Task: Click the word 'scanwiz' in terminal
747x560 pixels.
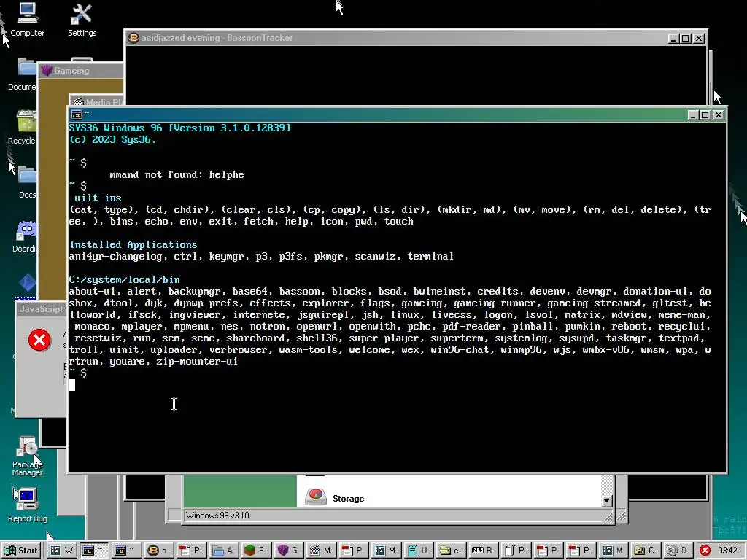Action: [375, 256]
